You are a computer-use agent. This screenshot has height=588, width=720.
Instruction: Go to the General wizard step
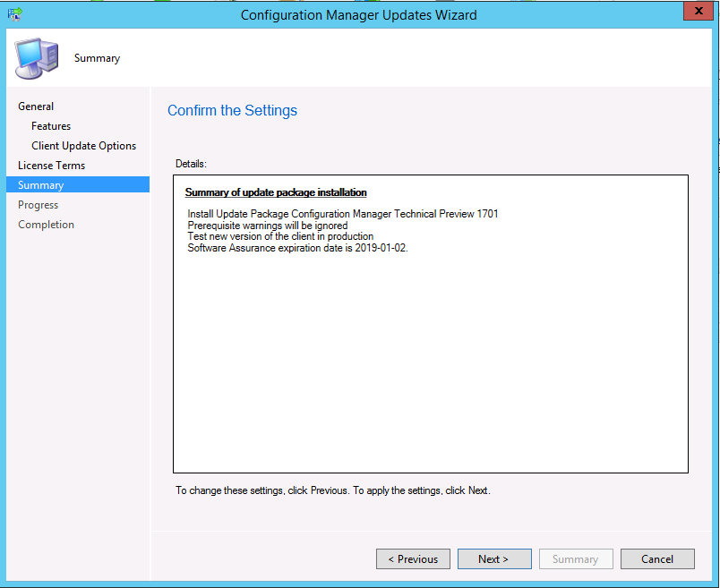coord(36,106)
